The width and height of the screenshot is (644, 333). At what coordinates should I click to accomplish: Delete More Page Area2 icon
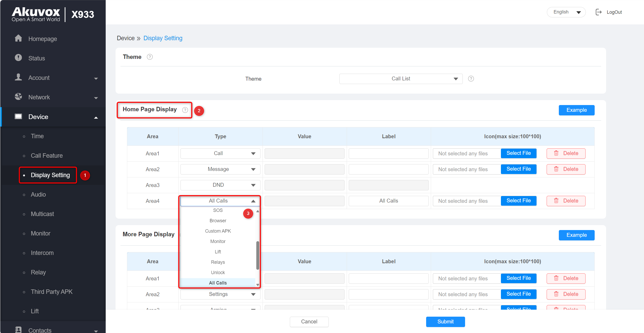click(566, 294)
